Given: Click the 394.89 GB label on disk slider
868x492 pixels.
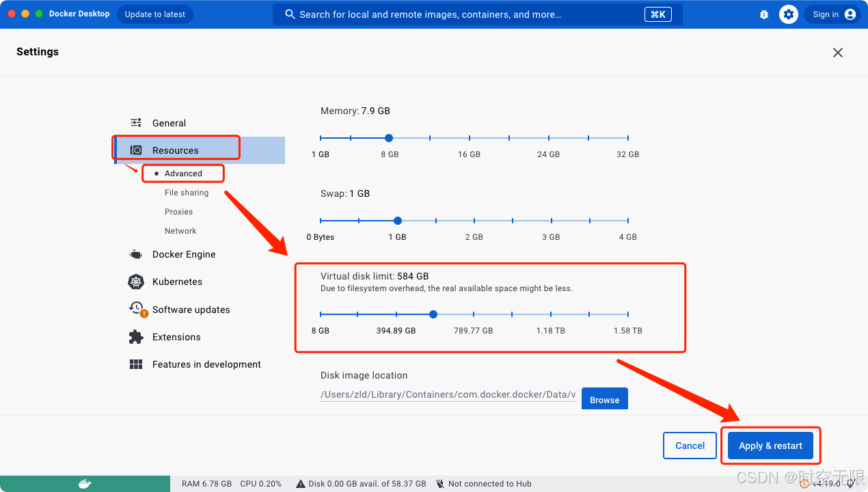Looking at the screenshot, I should (x=396, y=331).
